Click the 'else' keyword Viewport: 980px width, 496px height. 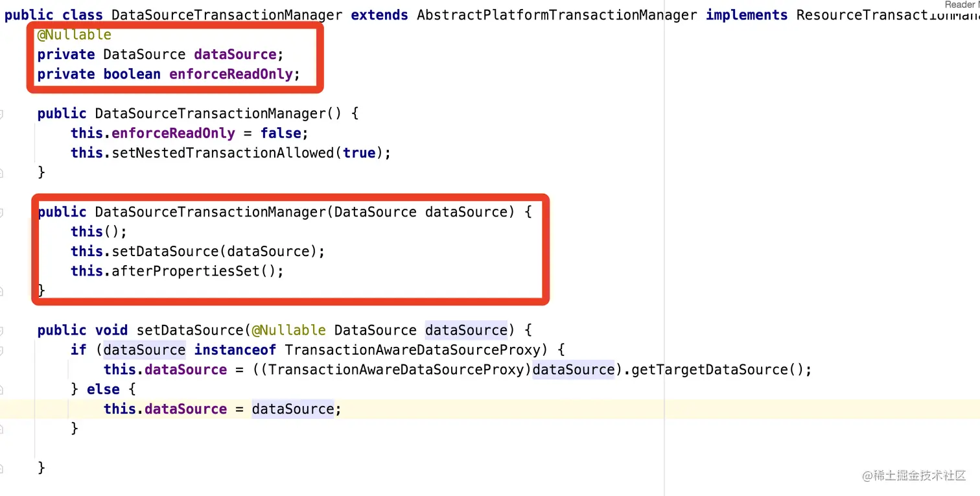(103, 390)
